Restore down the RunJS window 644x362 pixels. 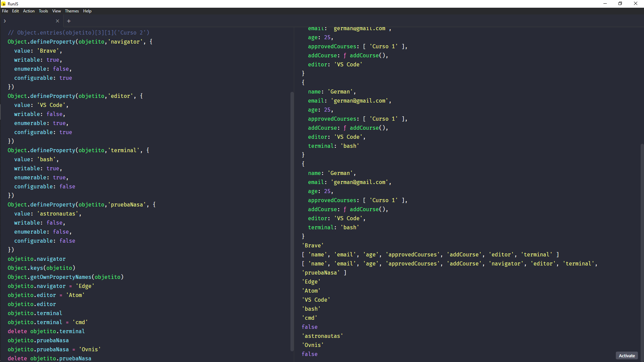620,4
